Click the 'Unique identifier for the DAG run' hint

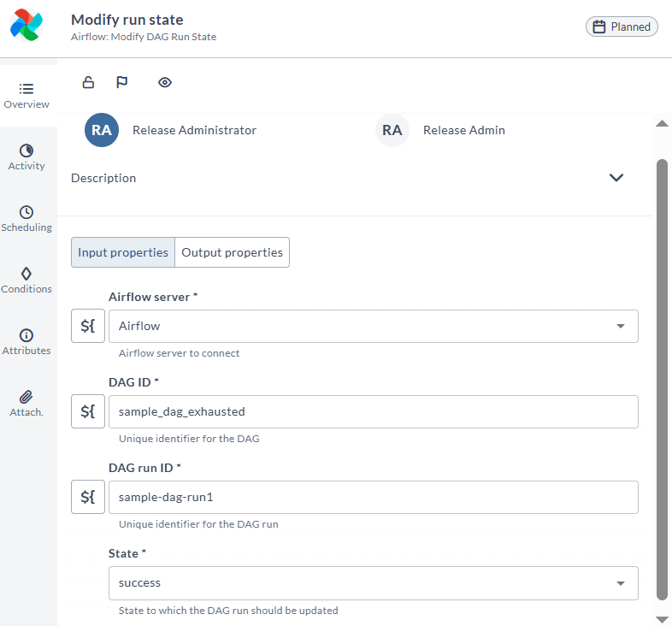[198, 524]
